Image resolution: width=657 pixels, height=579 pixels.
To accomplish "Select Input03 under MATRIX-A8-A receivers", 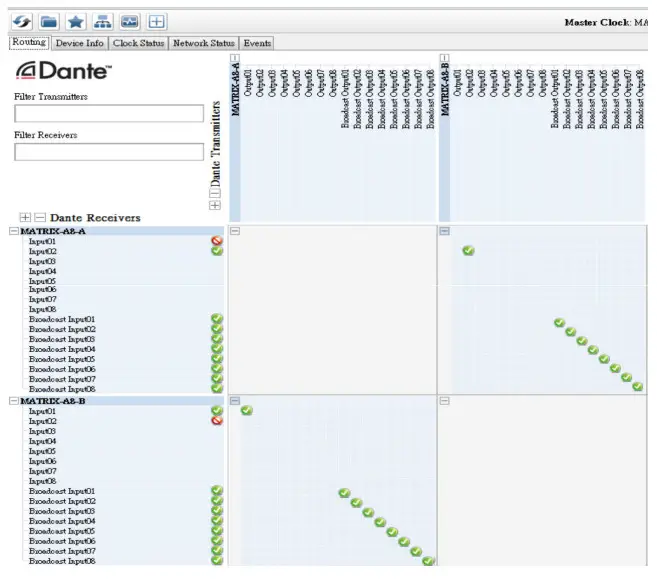I will [42, 261].
